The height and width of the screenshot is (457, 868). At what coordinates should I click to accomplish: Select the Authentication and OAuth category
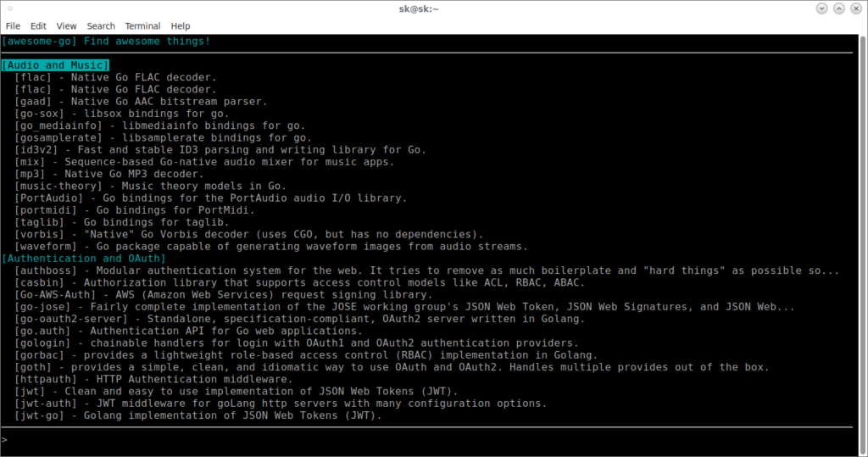84,259
